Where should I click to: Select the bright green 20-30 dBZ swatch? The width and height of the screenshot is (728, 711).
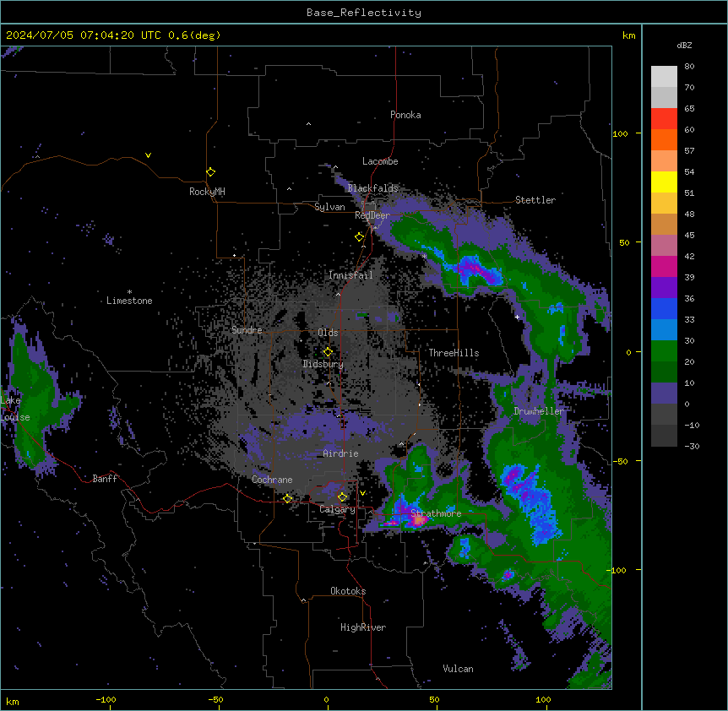coord(664,351)
